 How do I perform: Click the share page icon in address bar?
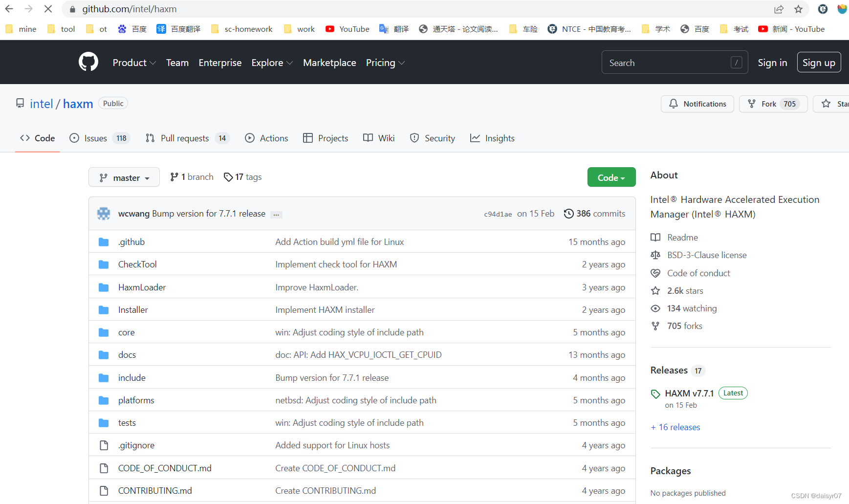point(779,9)
